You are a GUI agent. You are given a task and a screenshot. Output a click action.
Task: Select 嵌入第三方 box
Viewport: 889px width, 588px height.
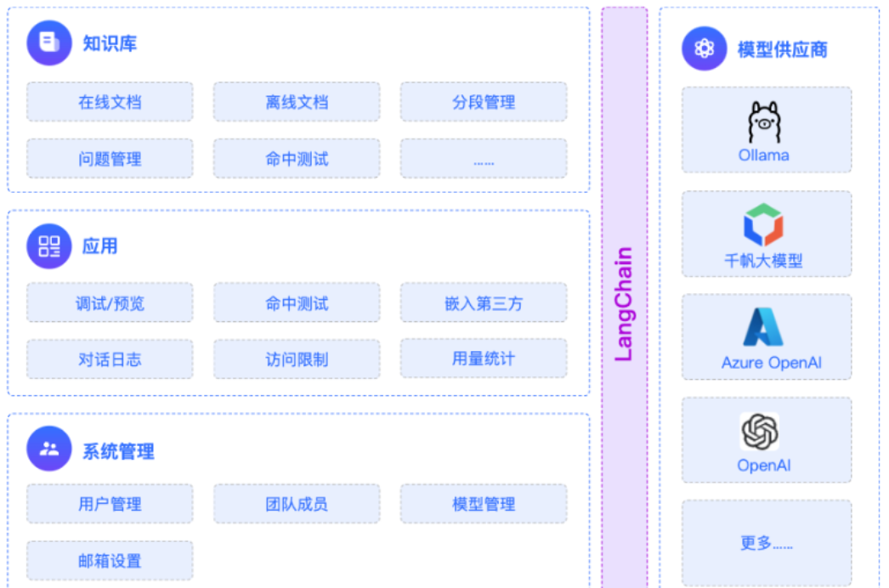tap(484, 302)
